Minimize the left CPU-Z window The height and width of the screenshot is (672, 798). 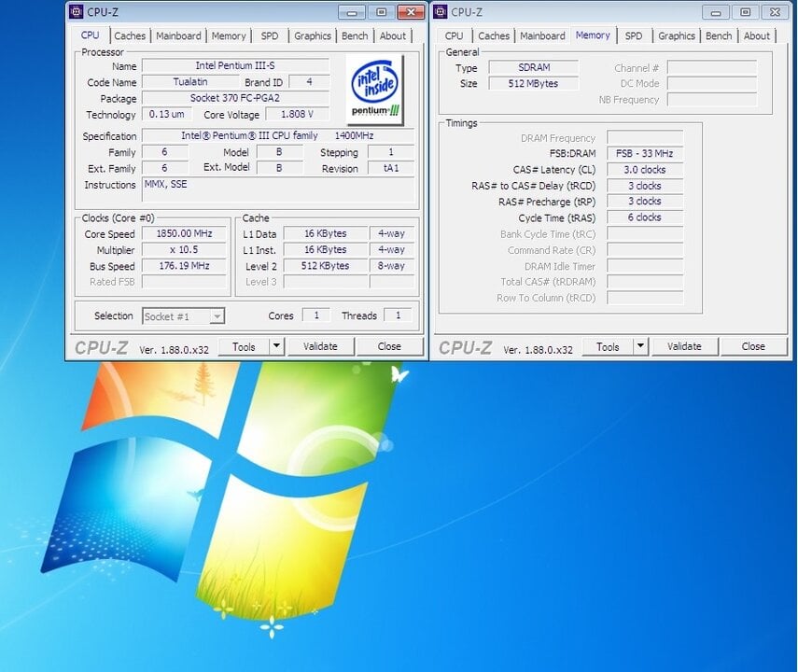[x=352, y=12]
